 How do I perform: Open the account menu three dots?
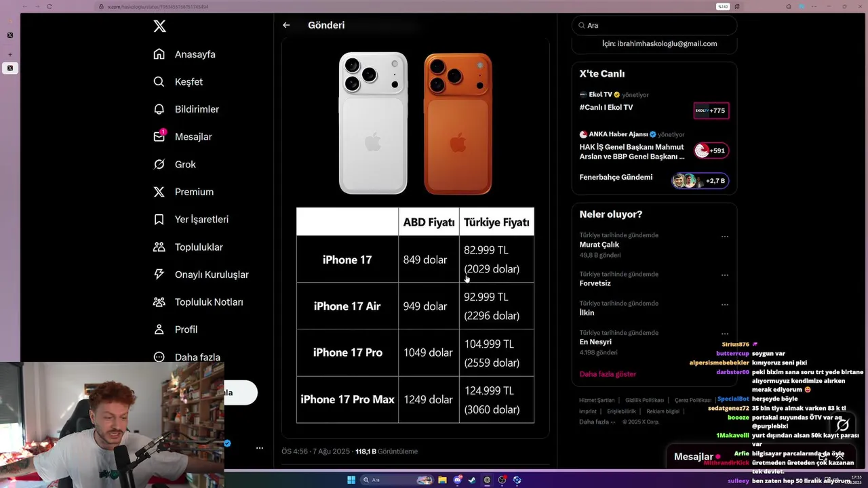tap(259, 448)
